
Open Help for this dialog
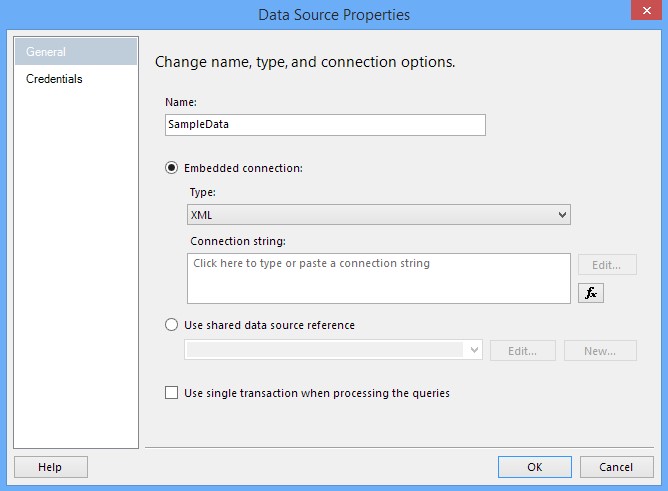50,467
